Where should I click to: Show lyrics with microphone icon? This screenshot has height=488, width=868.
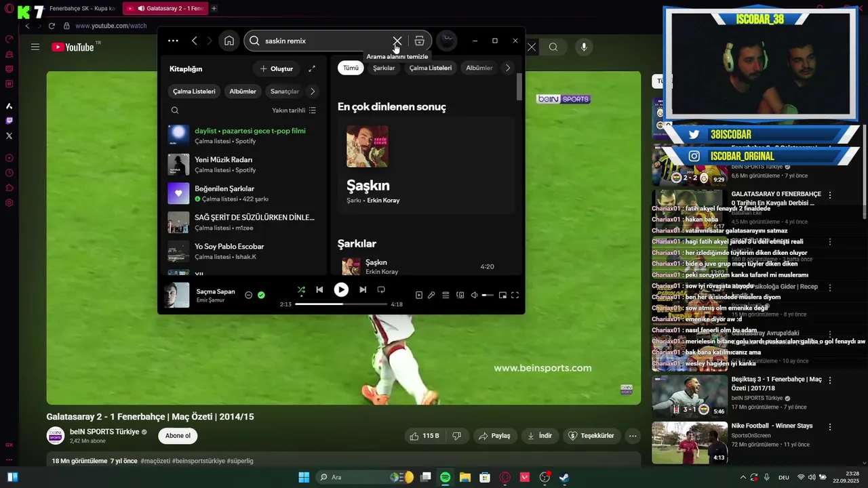tap(431, 295)
